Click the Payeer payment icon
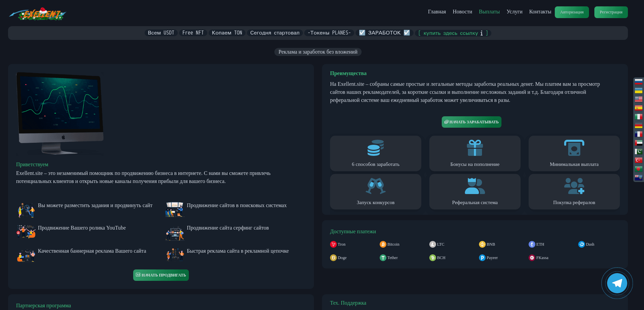This screenshot has width=644, height=310. point(482,258)
